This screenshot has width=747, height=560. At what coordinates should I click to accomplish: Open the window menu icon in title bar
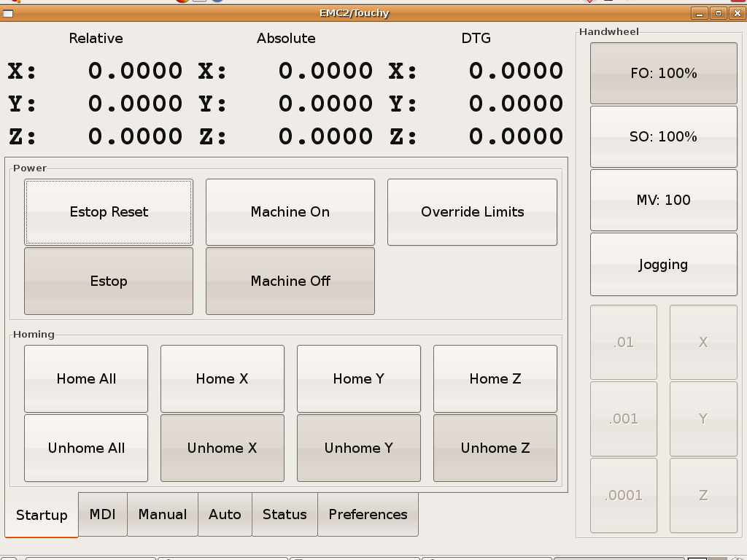tap(8, 13)
